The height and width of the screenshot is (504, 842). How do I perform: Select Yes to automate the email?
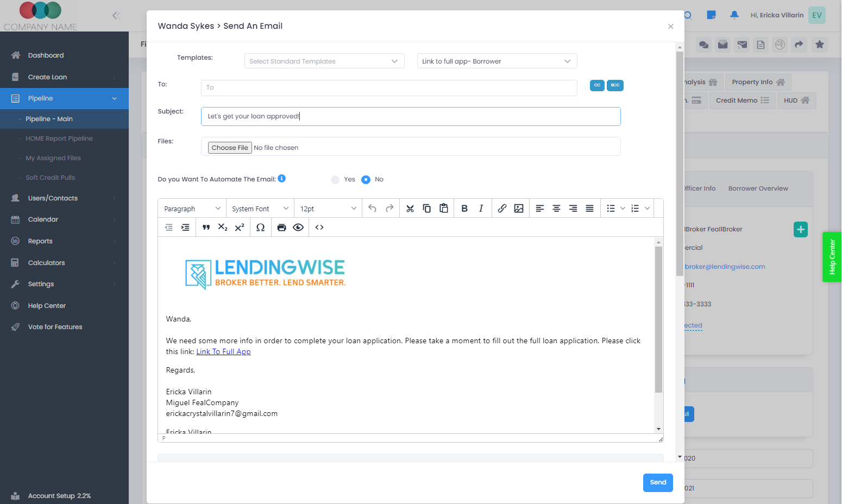pos(335,180)
